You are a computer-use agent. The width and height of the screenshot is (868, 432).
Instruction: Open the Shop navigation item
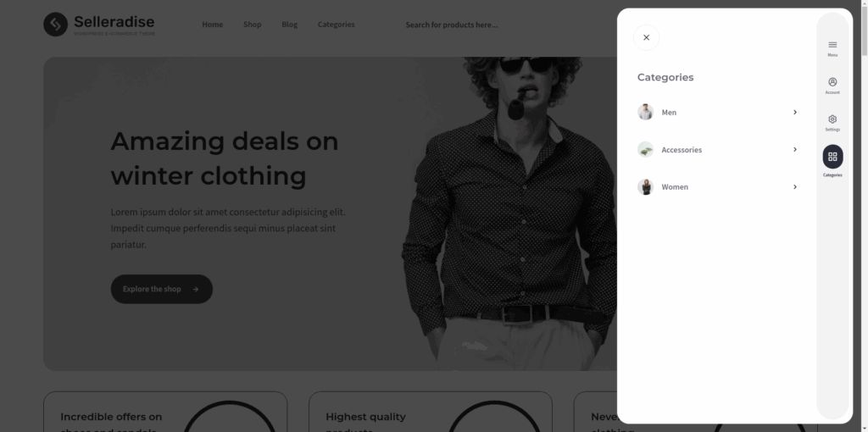(252, 25)
